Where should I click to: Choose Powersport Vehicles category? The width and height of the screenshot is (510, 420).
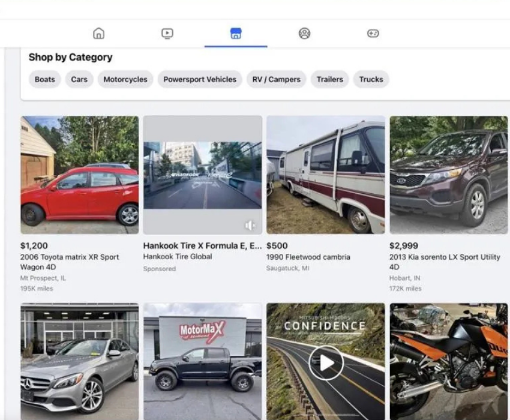click(200, 79)
